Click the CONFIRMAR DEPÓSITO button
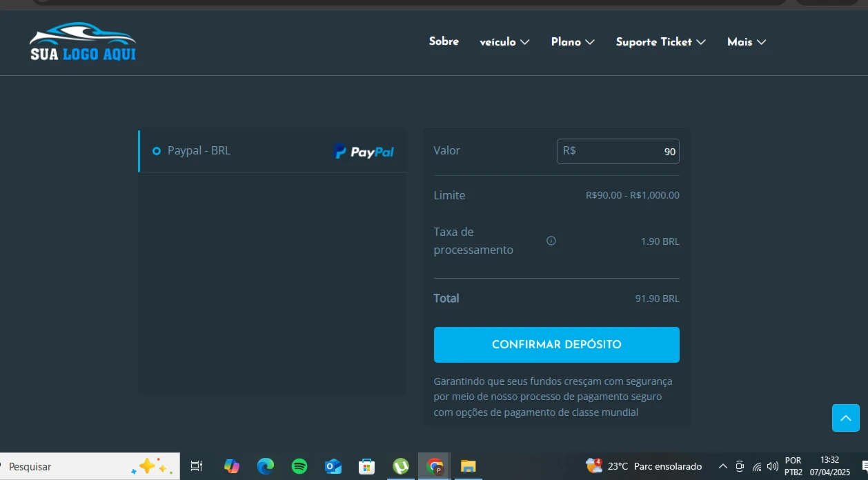Image resolution: width=868 pixels, height=480 pixels. [556, 345]
